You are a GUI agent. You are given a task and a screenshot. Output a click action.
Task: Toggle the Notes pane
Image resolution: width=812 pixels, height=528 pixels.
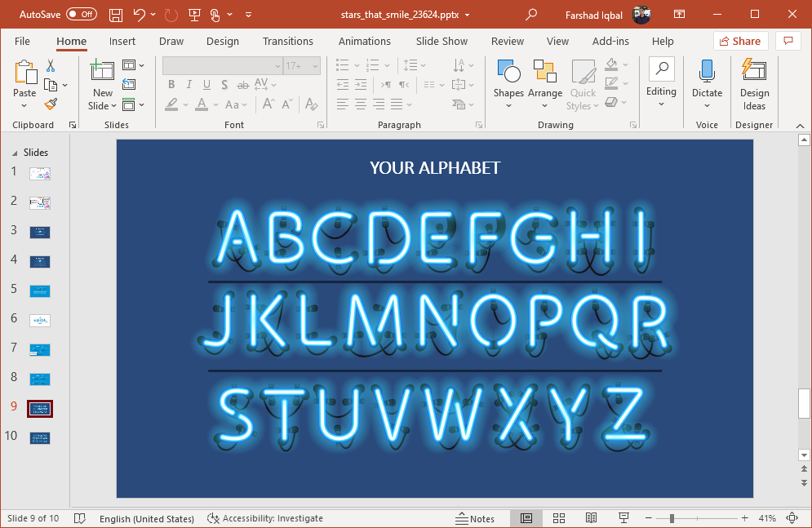pos(474,518)
